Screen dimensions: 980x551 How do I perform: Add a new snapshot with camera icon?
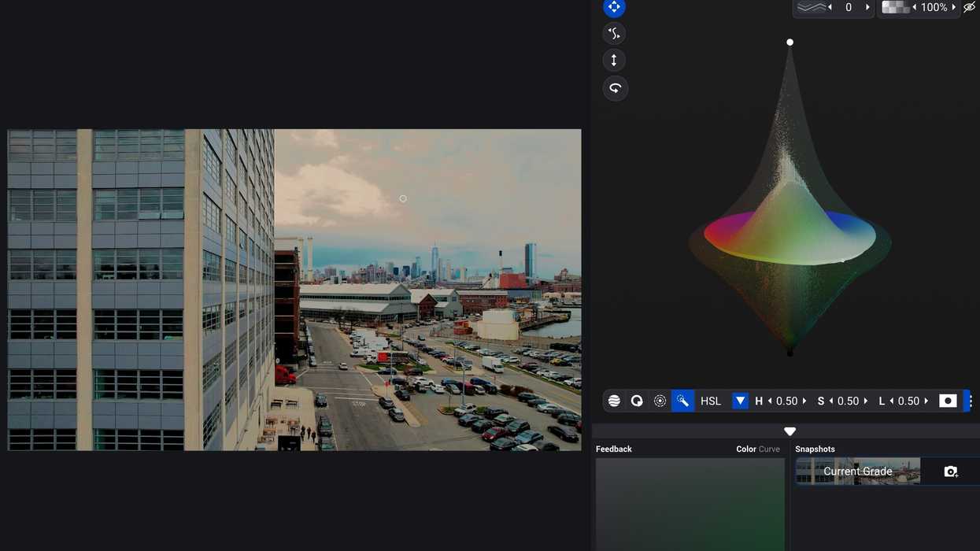coord(951,471)
